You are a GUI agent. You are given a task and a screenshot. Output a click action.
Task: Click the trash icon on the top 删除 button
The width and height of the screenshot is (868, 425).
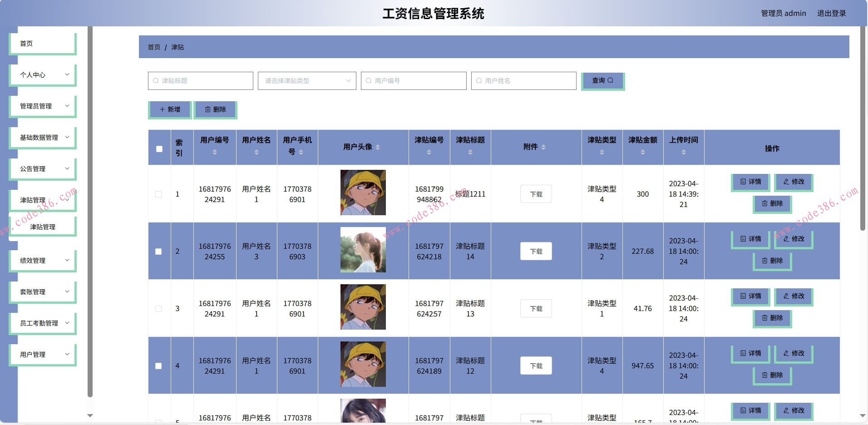[x=207, y=109]
